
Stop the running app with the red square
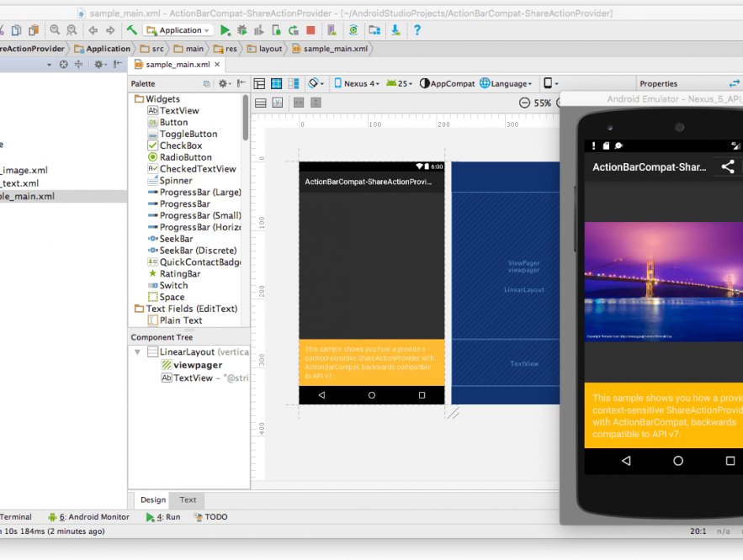(x=310, y=30)
